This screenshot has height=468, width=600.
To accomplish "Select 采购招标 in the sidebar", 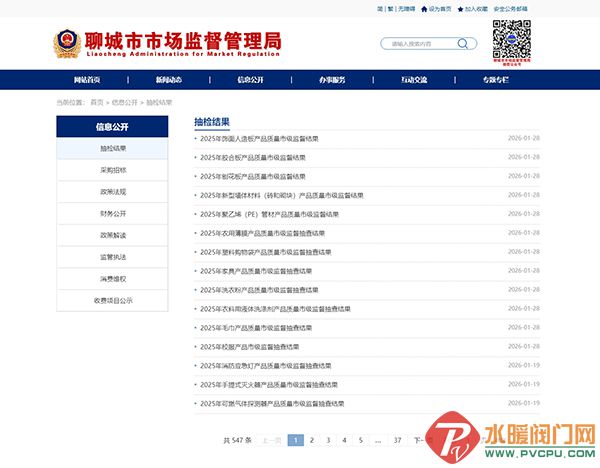I will point(113,170).
